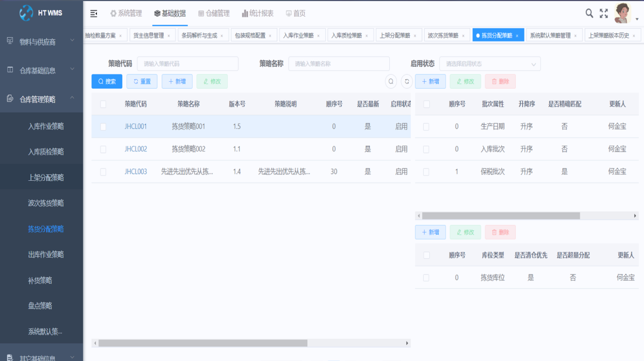Switch to the 仓储管理 top menu
This screenshot has height=361, width=644.
(214, 13)
